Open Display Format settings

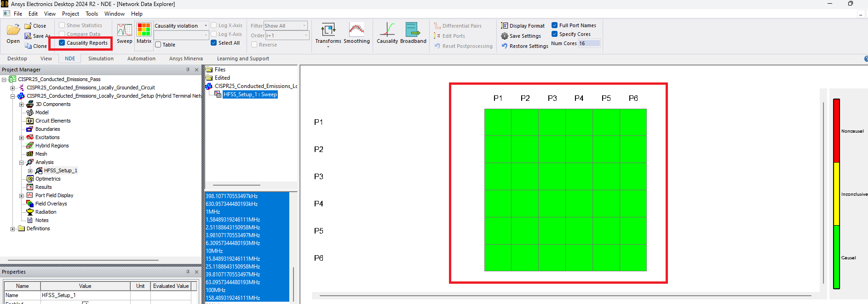pos(523,26)
